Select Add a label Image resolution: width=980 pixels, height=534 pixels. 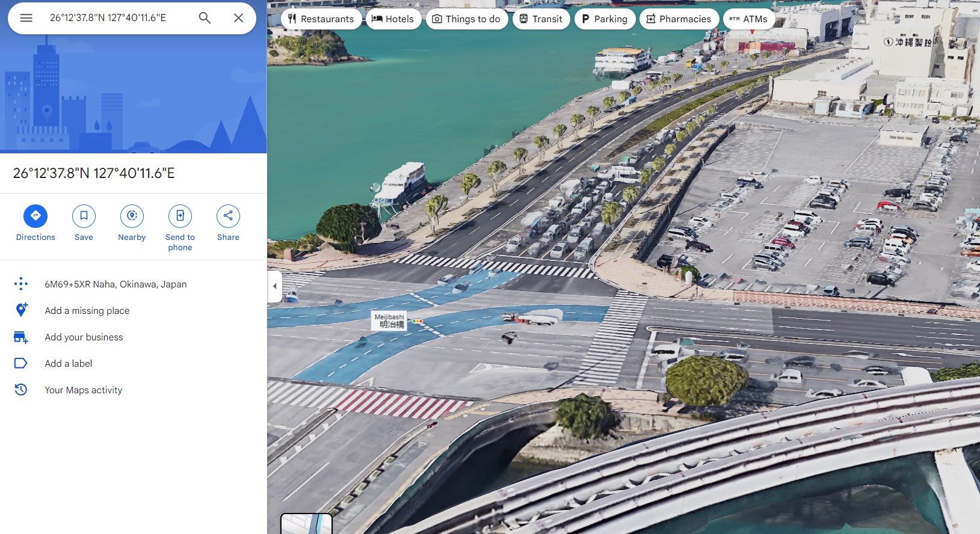coord(69,363)
